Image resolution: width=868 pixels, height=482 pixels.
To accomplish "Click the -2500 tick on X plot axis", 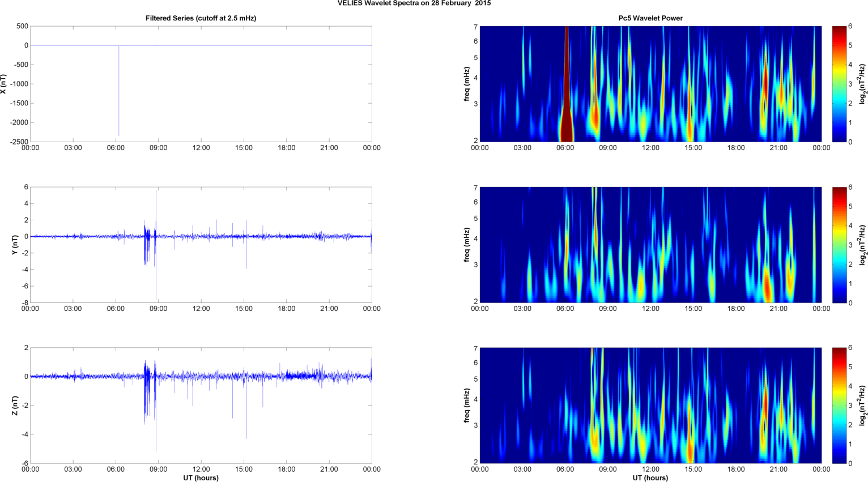I will coord(19,142).
